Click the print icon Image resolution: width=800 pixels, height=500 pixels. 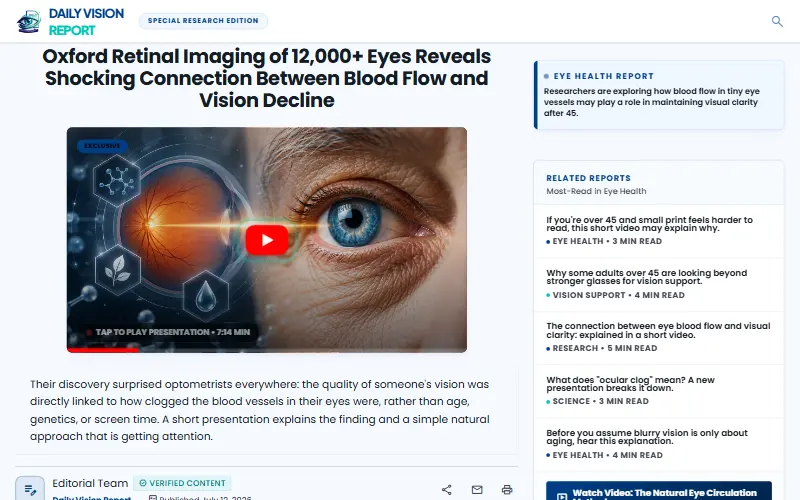pyautogui.click(x=507, y=490)
